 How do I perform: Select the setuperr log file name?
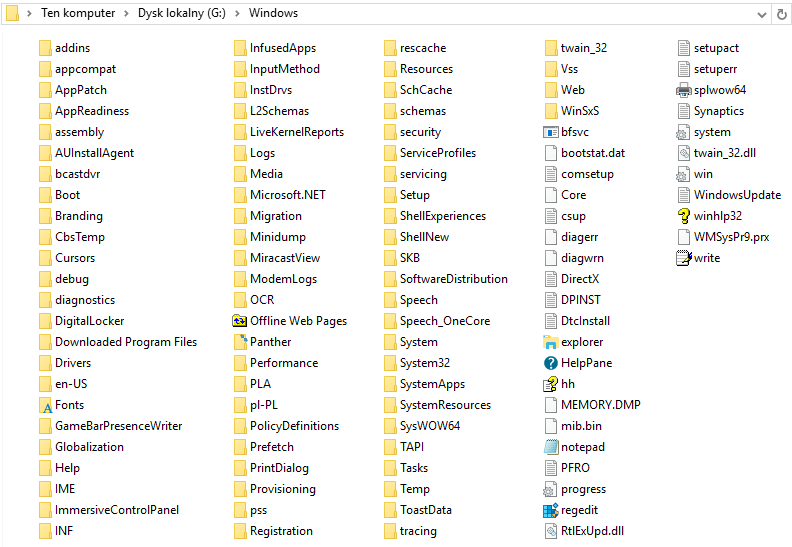point(715,69)
